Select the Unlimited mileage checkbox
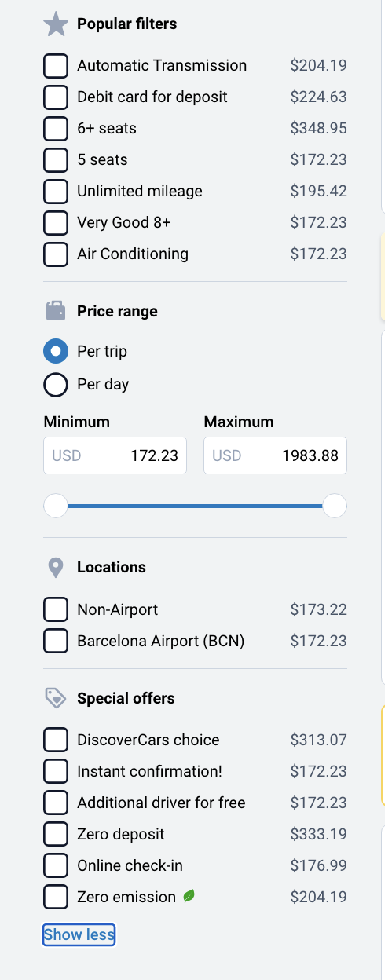This screenshot has height=980, width=385. 56,191
